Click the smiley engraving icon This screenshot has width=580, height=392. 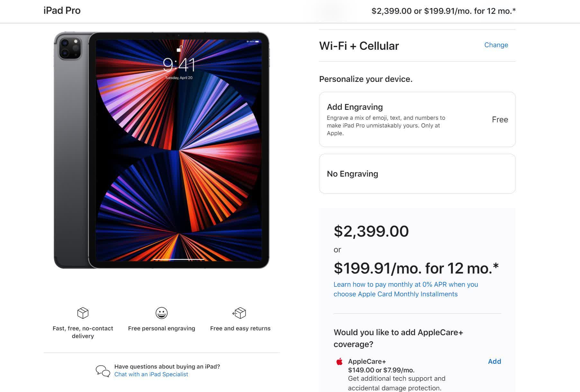click(x=162, y=313)
